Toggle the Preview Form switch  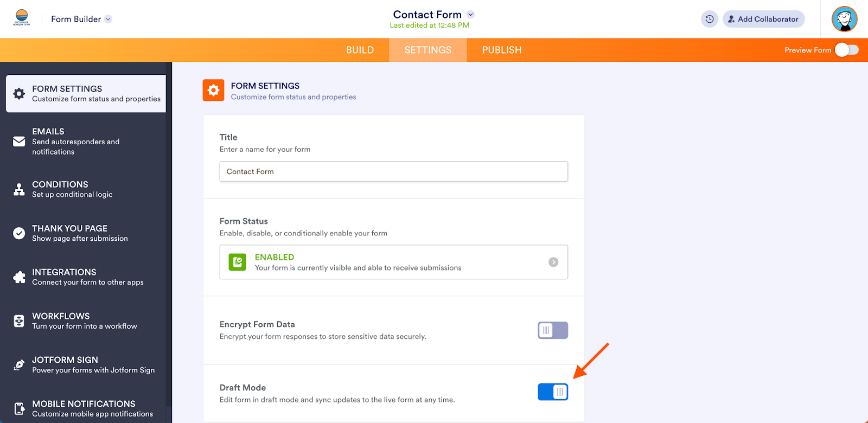click(x=846, y=50)
